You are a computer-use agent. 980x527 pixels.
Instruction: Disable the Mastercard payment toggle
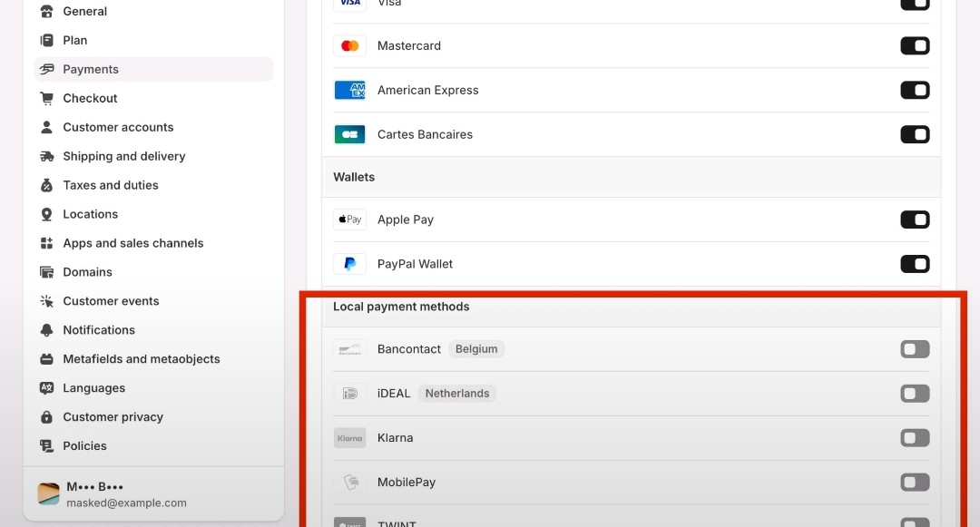pyautogui.click(x=915, y=45)
